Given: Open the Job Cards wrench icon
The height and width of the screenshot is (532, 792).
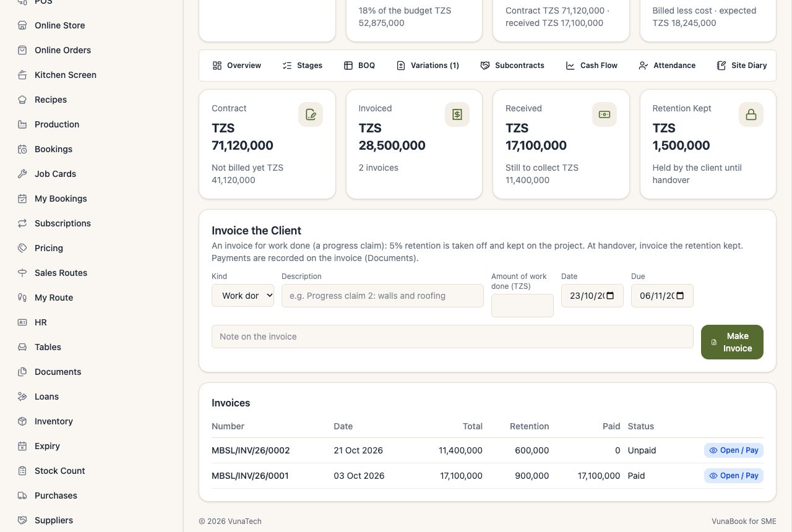Looking at the screenshot, I should pyautogui.click(x=22, y=174).
